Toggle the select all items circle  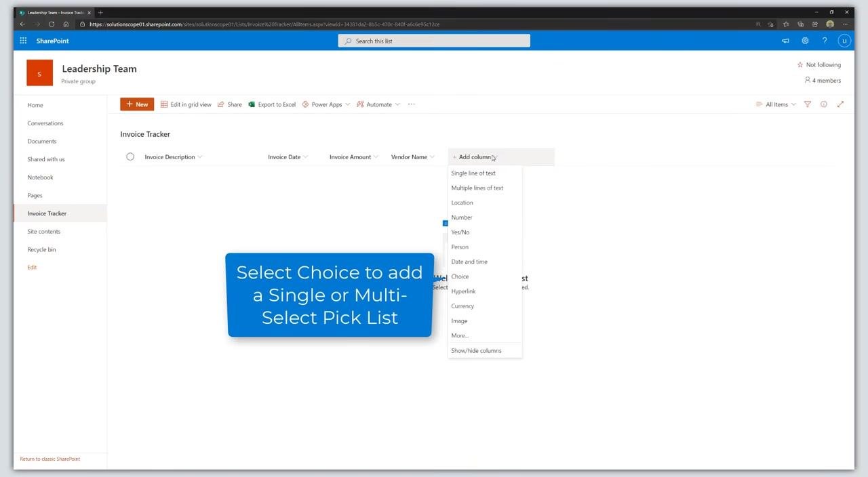pos(130,157)
